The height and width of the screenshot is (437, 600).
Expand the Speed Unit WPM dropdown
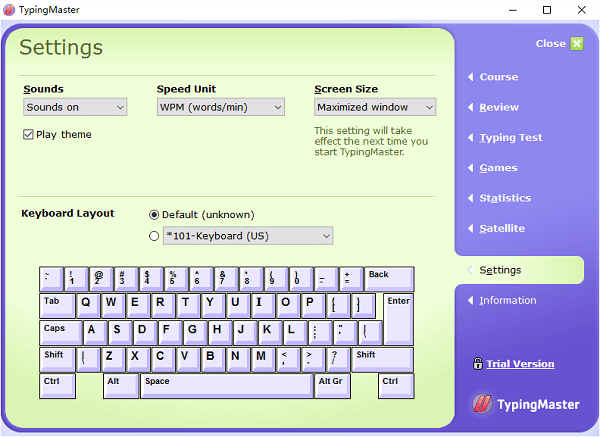point(220,107)
